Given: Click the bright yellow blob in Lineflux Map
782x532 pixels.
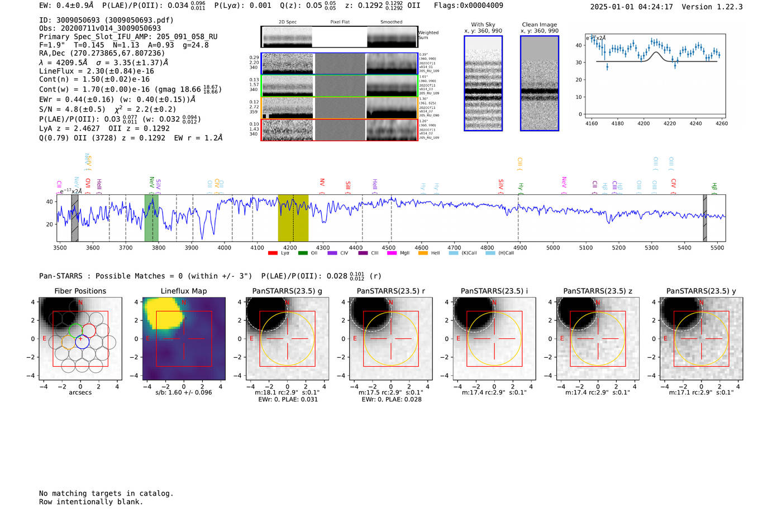Looking at the screenshot, I should pyautogui.click(x=165, y=313).
